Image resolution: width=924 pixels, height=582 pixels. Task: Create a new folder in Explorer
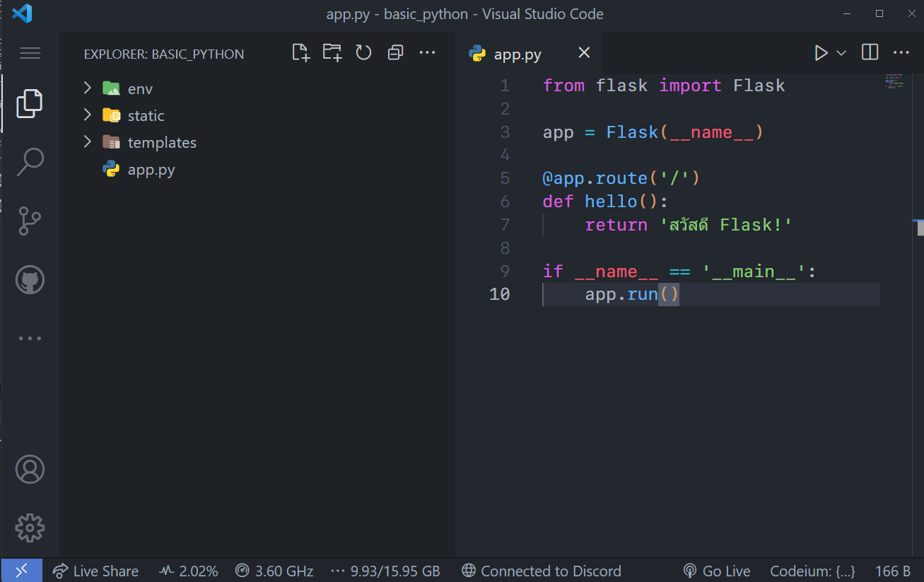click(x=332, y=53)
